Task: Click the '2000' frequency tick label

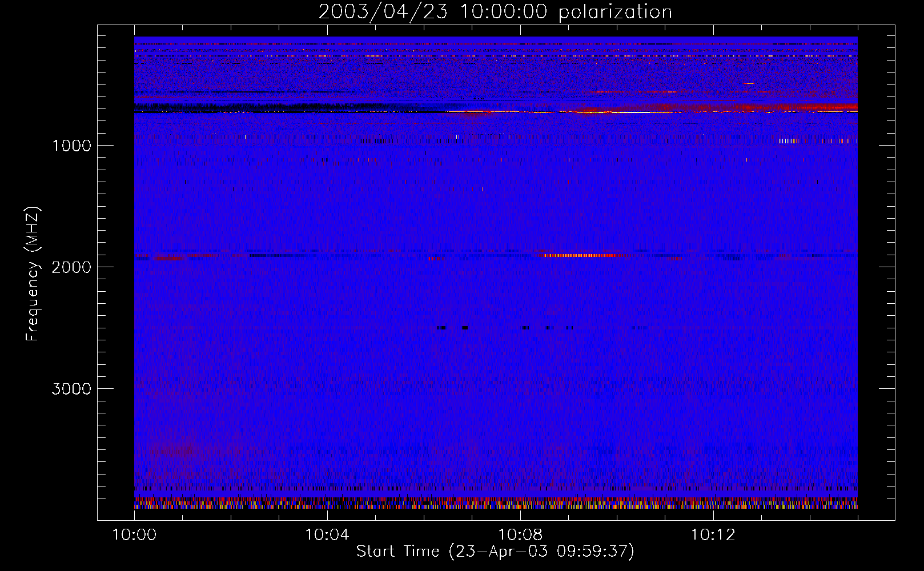Action: [x=71, y=267]
